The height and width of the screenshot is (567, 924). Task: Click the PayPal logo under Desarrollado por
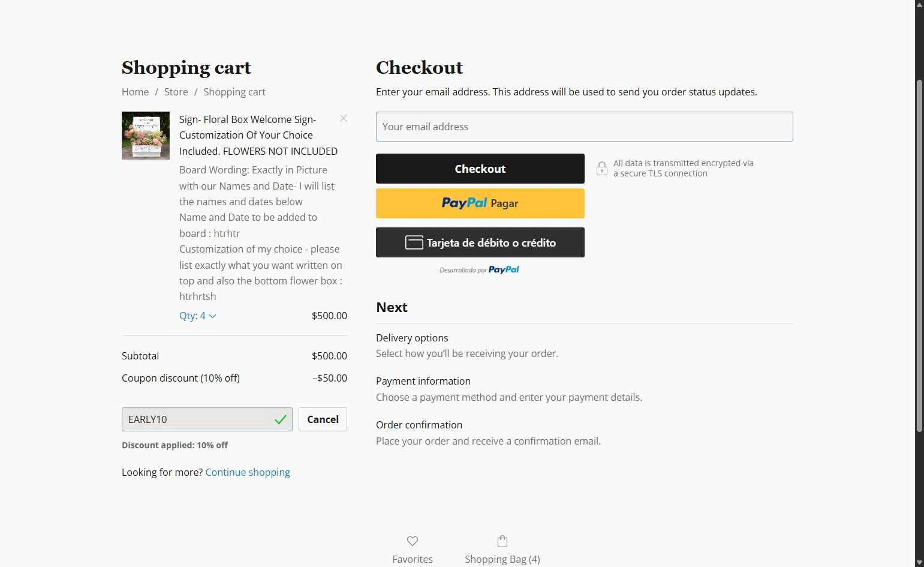click(x=504, y=270)
